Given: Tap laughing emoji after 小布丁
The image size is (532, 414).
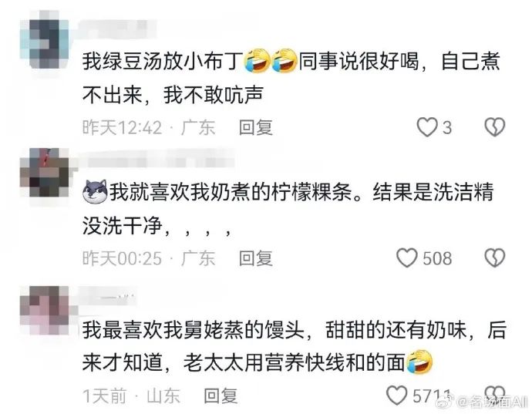Looking at the screenshot, I should [x=258, y=61].
